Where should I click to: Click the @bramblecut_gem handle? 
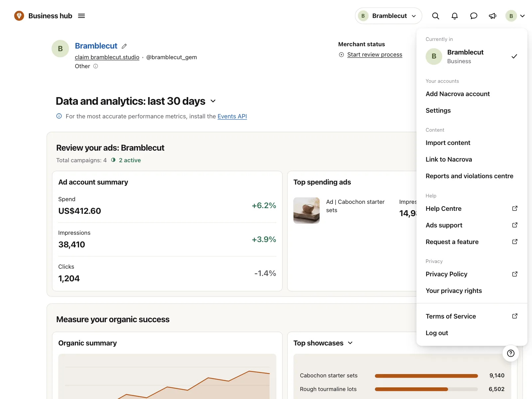click(172, 57)
